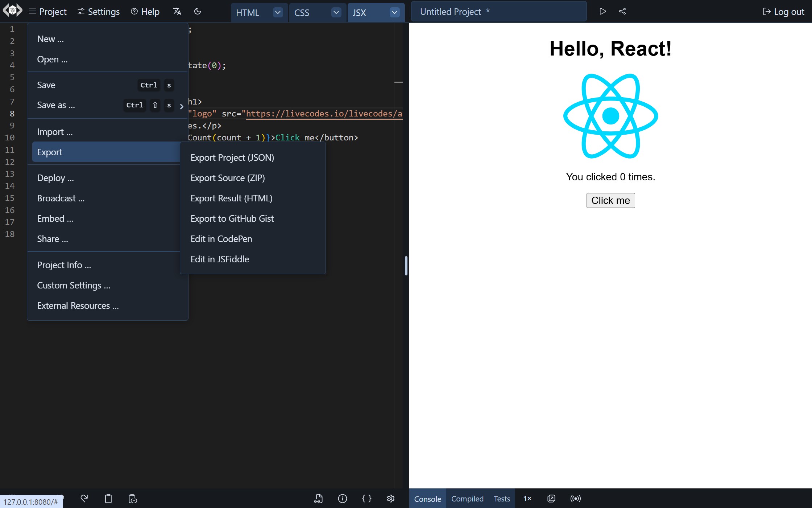The height and width of the screenshot is (508, 812).
Task: Run the project with the play icon
Action: (x=603, y=11)
